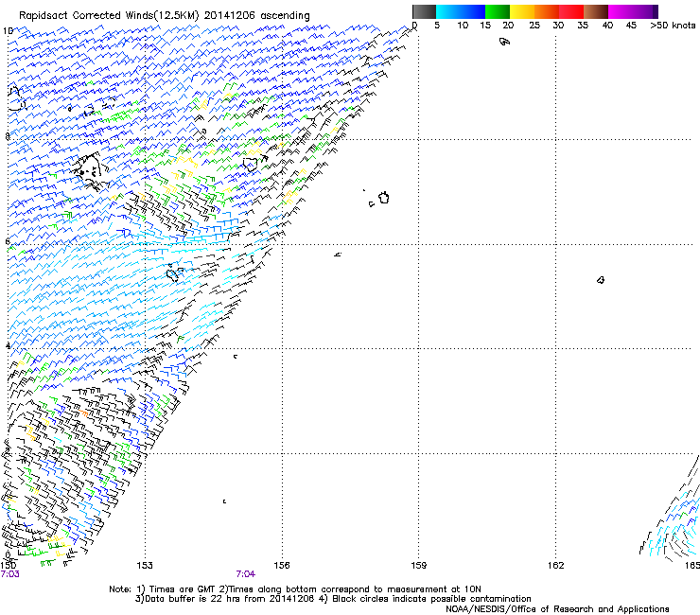Screen dimensions: 700x615
Task: Click 'Black circles indicate possible contamination' note
Action: 431,599
